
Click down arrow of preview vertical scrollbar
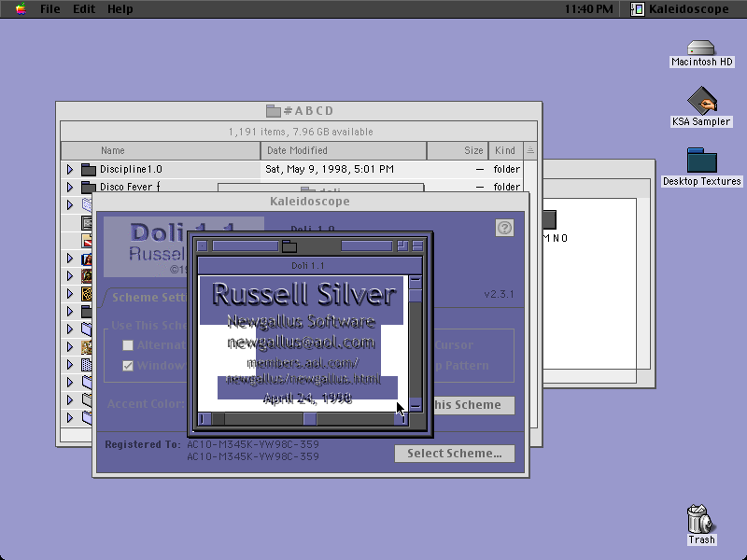(x=416, y=405)
